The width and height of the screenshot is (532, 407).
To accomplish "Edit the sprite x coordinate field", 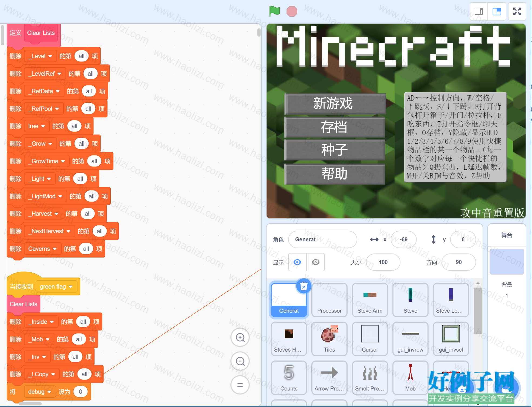I will point(403,239).
